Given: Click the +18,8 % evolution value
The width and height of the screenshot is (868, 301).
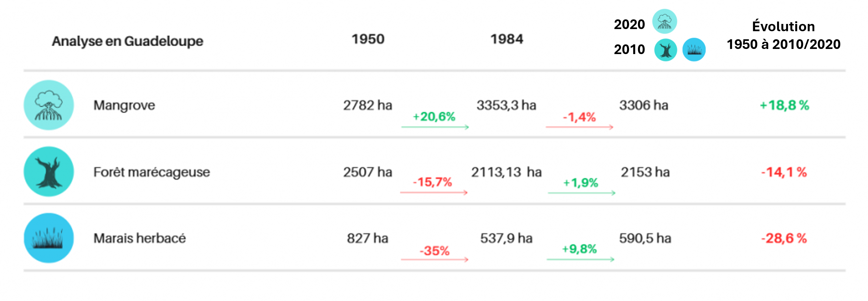Looking at the screenshot, I should pos(784,105).
